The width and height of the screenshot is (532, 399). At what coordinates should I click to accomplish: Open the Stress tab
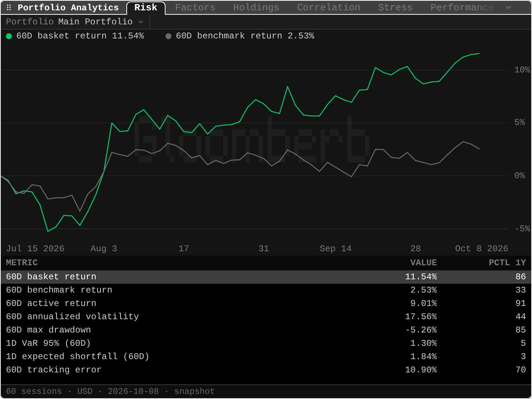click(x=395, y=7)
